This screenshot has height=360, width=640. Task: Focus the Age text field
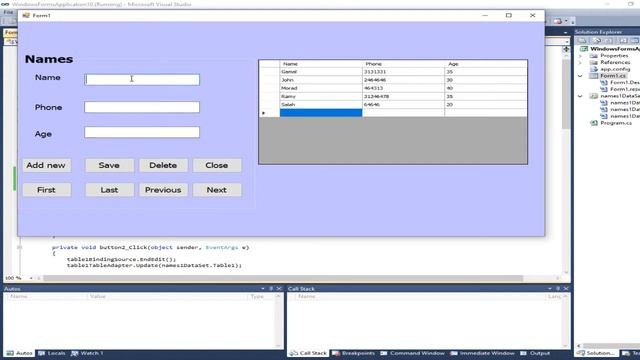pos(142,132)
